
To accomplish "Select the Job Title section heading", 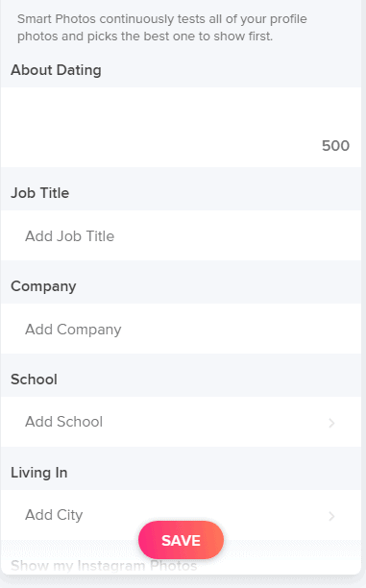I will (x=39, y=193).
